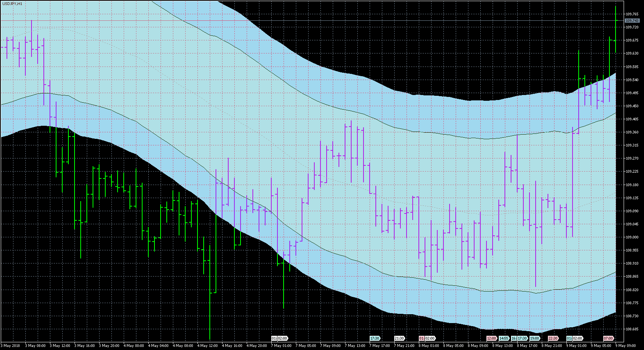This screenshot has width=644, height=350.
Task: Click the 109.045 price label
Action: (632, 224)
